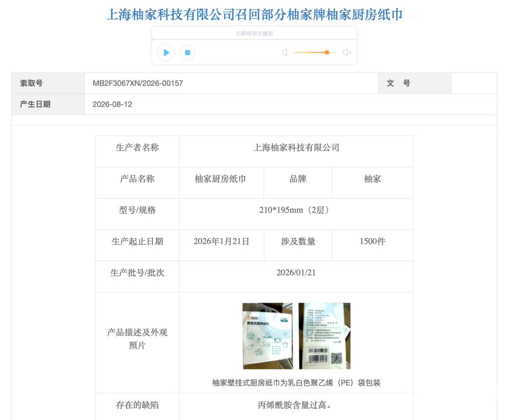The image size is (526, 420).
Task: Play the accessible voice broadcast
Action: click(166, 52)
